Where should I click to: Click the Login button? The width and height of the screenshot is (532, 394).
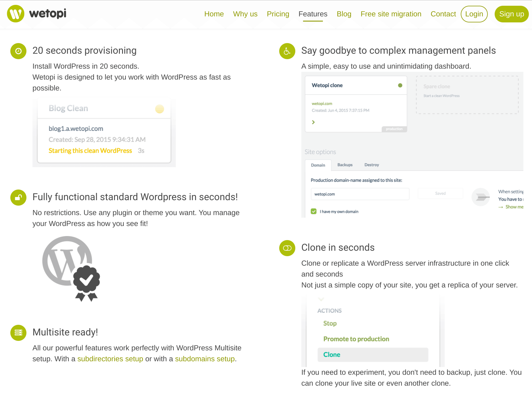474,14
